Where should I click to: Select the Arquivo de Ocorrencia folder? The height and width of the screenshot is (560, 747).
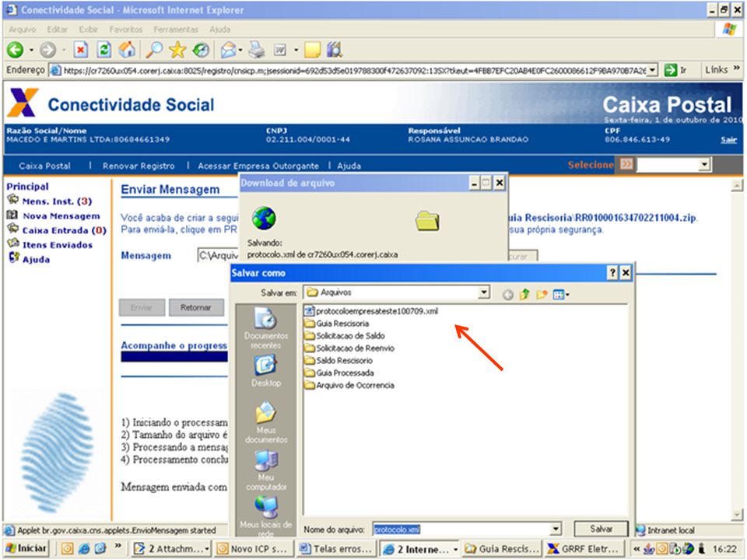(x=349, y=385)
